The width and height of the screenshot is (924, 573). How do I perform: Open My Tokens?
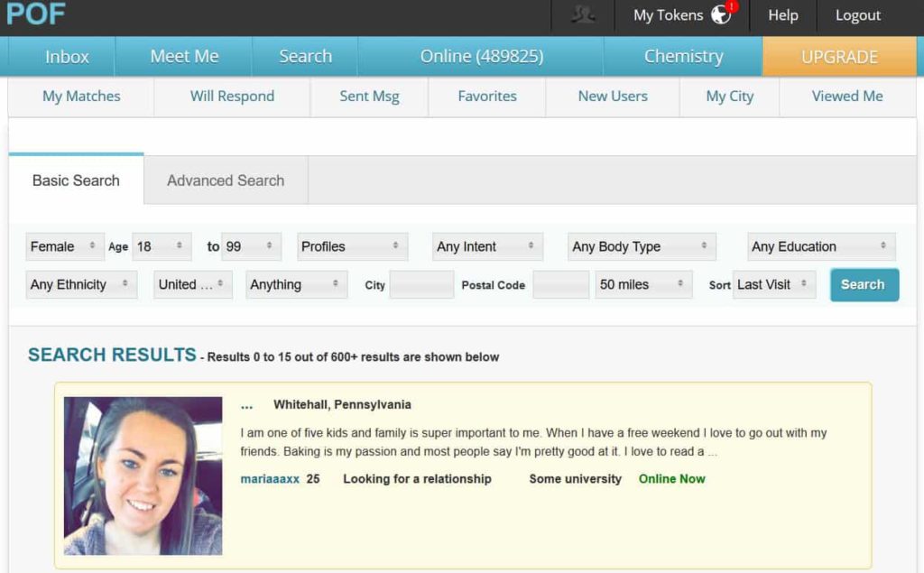pyautogui.click(x=669, y=15)
